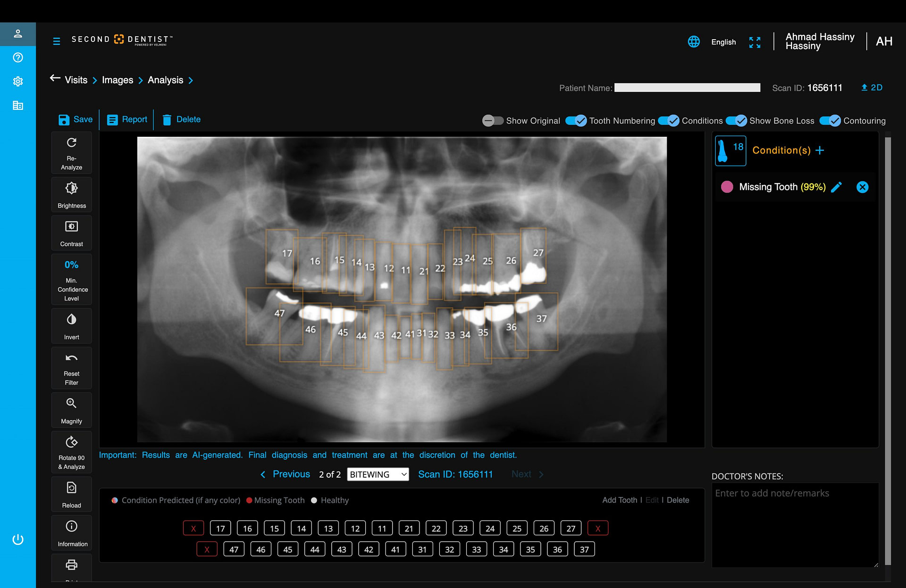Expand the fullscreen view icon
Viewport: 906px width, 588px height.
[x=755, y=42]
